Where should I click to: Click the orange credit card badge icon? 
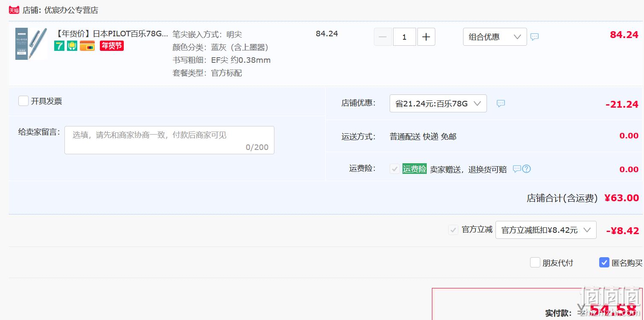tap(87, 46)
